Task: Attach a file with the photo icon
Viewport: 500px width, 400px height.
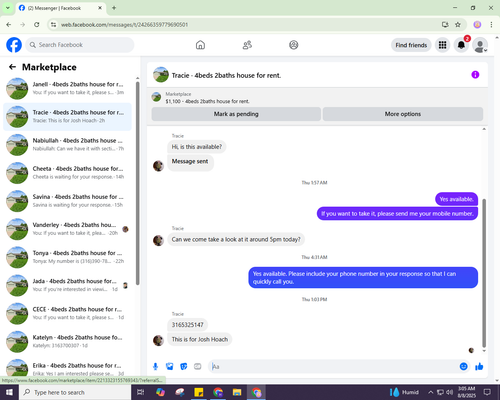Action: [169, 367]
